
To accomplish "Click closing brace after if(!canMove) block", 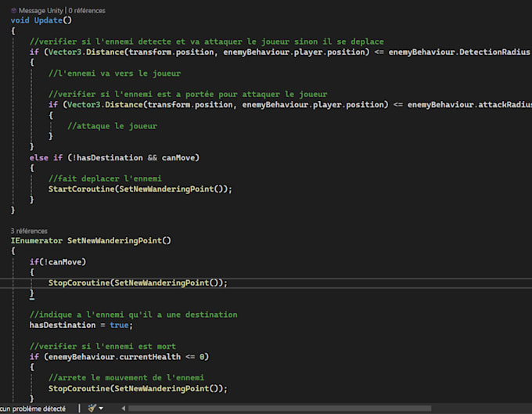I will pos(32,293).
